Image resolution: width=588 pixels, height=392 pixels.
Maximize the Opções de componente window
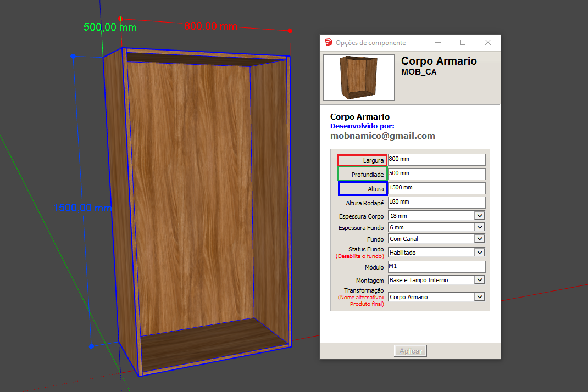(463, 43)
